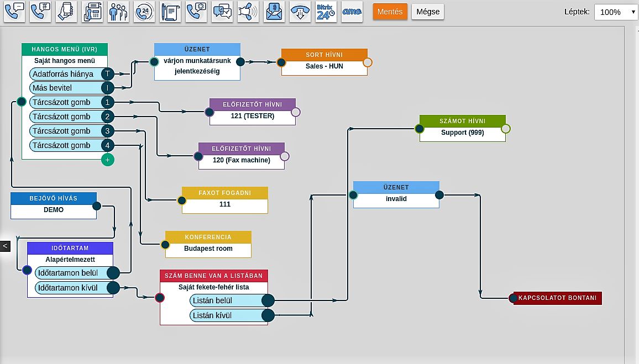Select the fax machine toolbar icon

point(92,12)
